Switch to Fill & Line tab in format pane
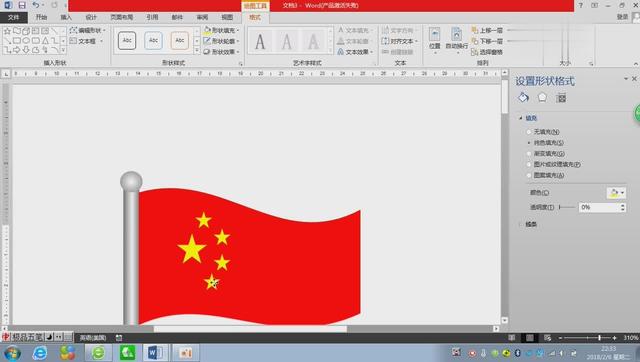 click(523, 98)
